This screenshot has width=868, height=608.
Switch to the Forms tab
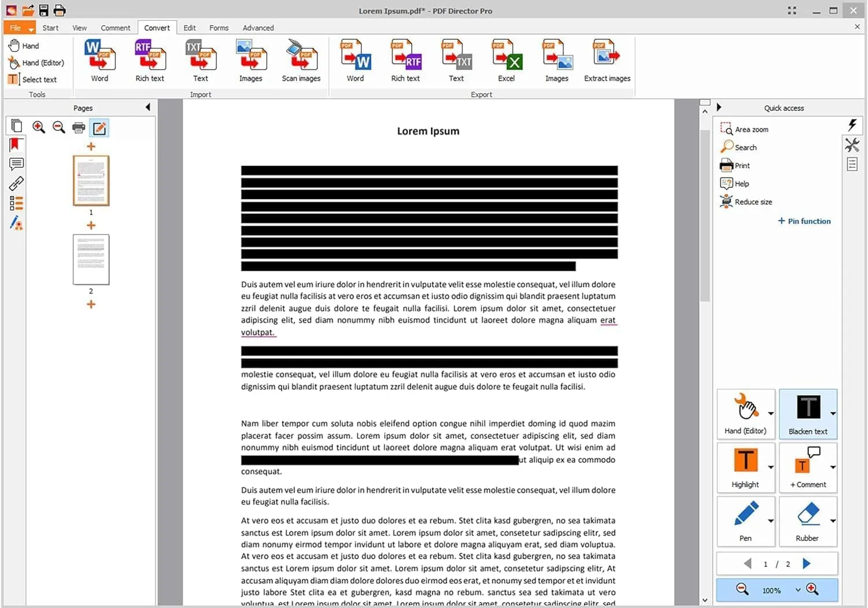(219, 27)
